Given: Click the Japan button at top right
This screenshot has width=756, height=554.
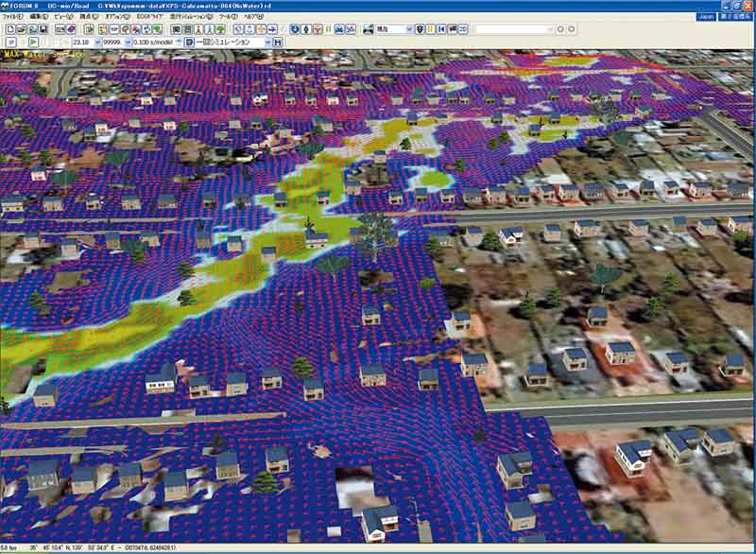Looking at the screenshot, I should 706,17.
